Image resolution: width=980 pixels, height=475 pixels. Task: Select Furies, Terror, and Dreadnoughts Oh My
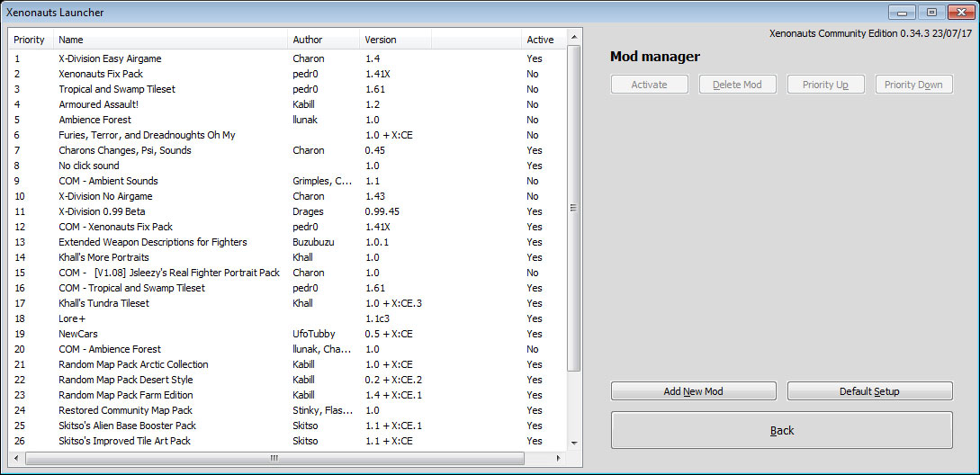coord(287,135)
